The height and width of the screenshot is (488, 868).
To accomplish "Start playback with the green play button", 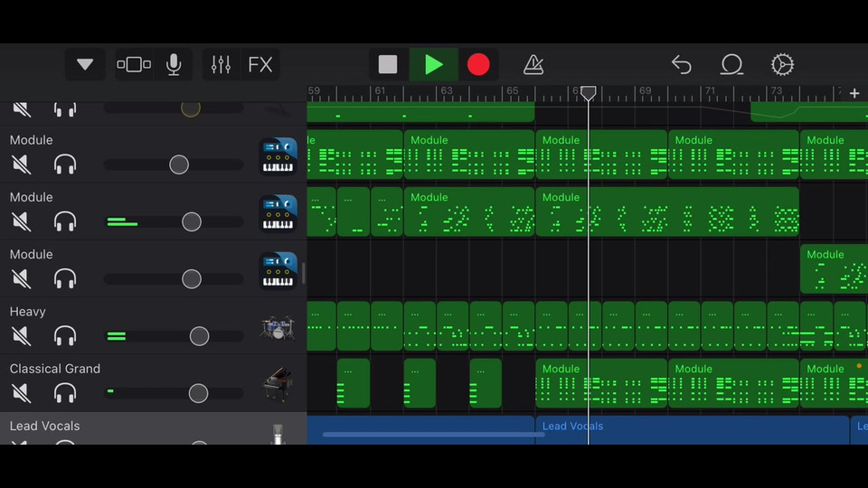I will [x=434, y=65].
